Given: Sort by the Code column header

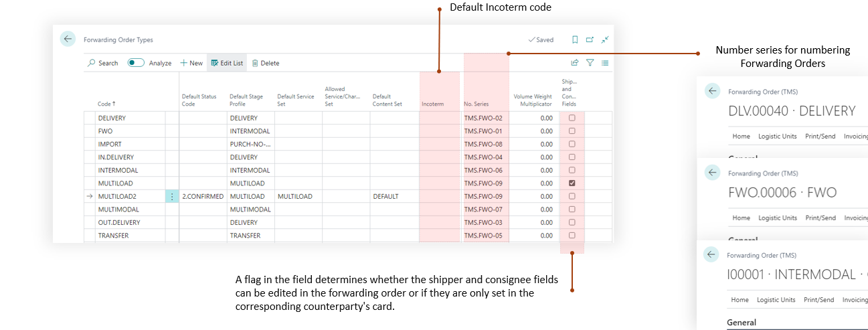Looking at the screenshot, I should [x=106, y=104].
